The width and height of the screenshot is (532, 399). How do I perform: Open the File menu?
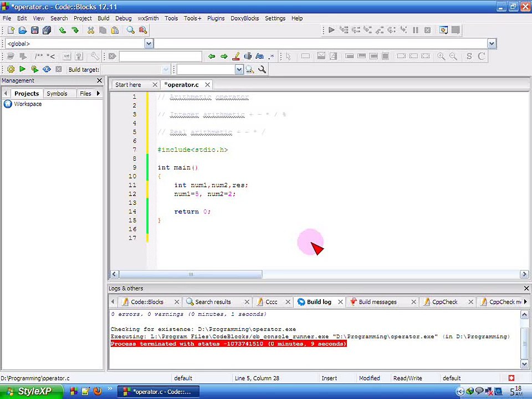click(x=7, y=18)
